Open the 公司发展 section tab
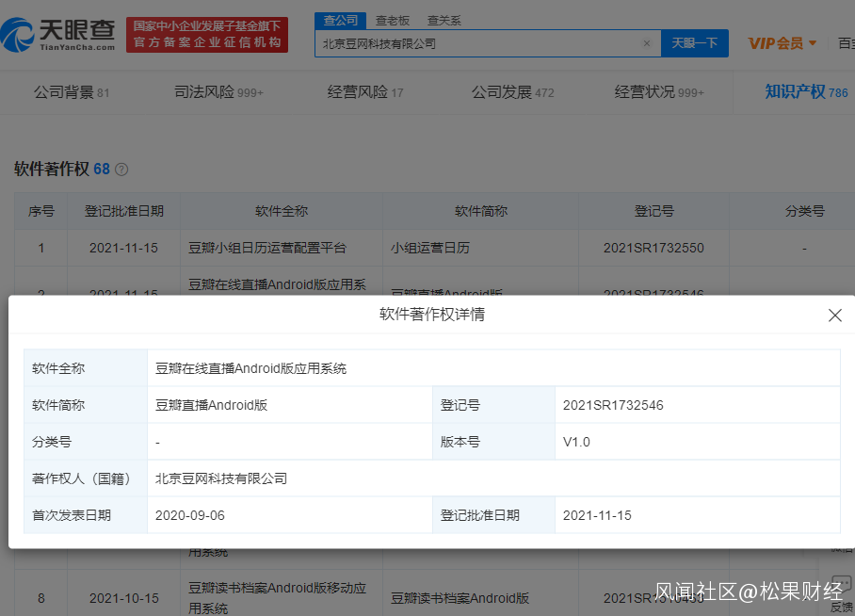This screenshot has height=616, width=855. pyautogui.click(x=512, y=92)
